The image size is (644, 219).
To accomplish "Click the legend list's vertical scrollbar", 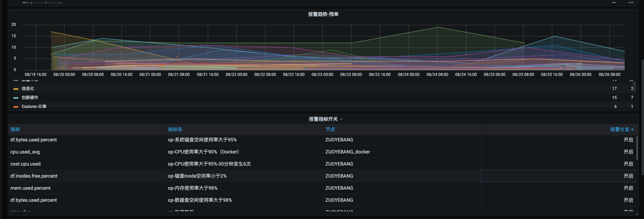I will pyautogui.click(x=634, y=86).
